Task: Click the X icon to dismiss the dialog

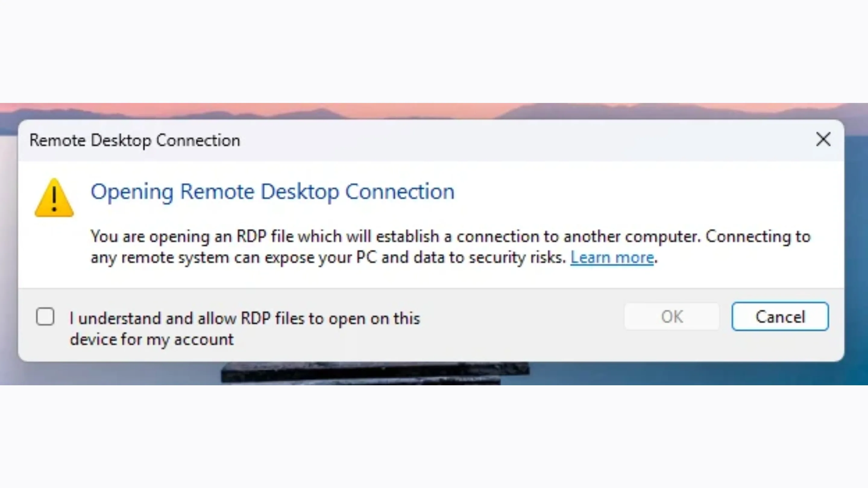Action: pos(823,139)
